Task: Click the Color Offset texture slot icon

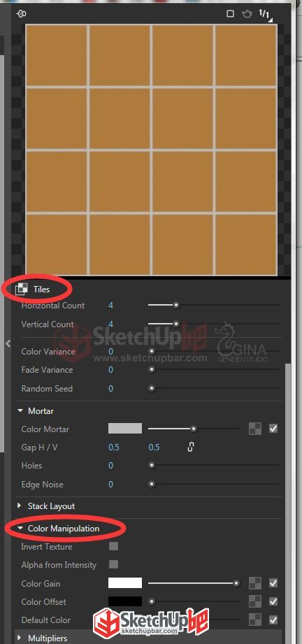Action: [255, 602]
